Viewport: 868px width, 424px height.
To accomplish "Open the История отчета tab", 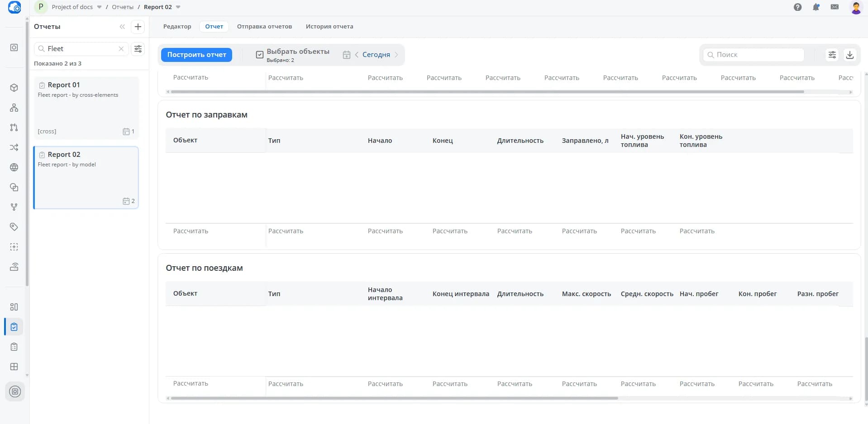I will (x=329, y=27).
